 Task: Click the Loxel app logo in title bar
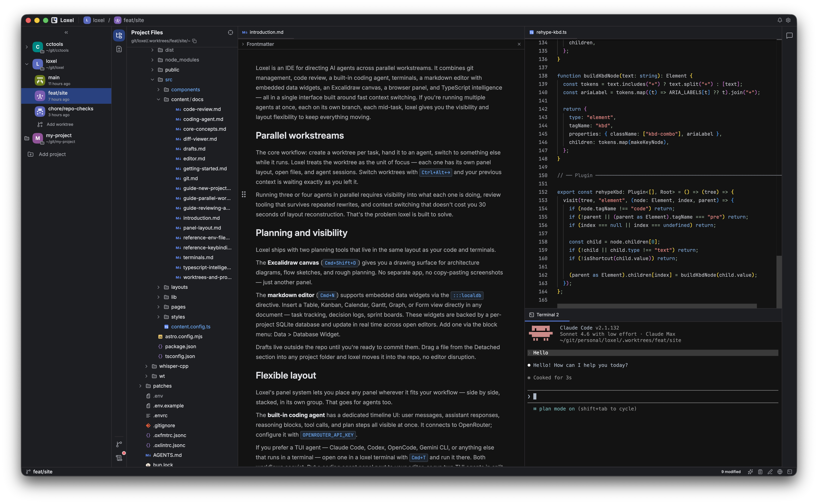point(54,20)
